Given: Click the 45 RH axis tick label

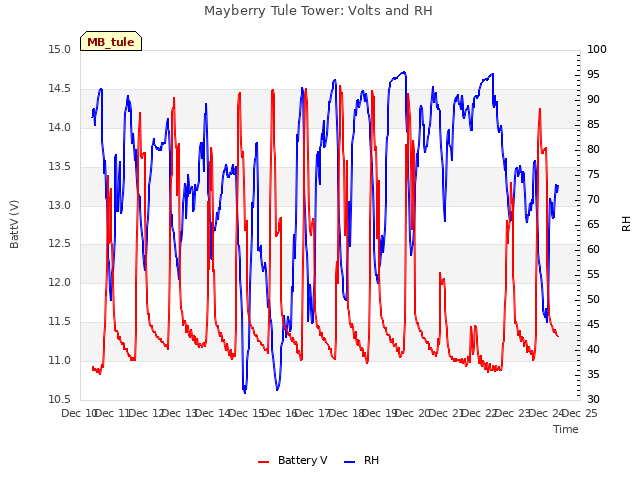Looking at the screenshot, I should (593, 324).
